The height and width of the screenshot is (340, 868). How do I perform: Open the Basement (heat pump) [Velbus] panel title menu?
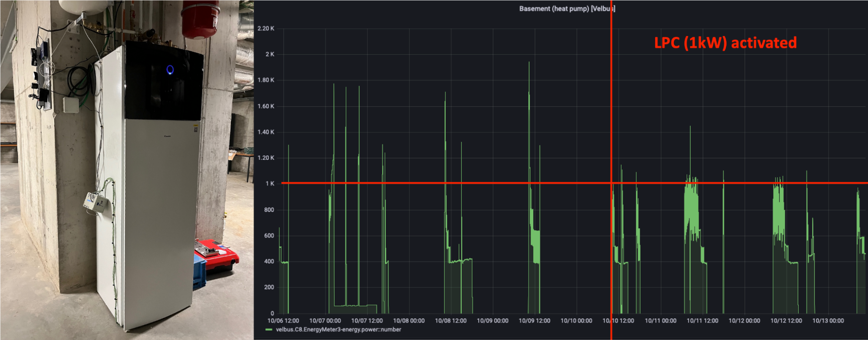coord(567,9)
